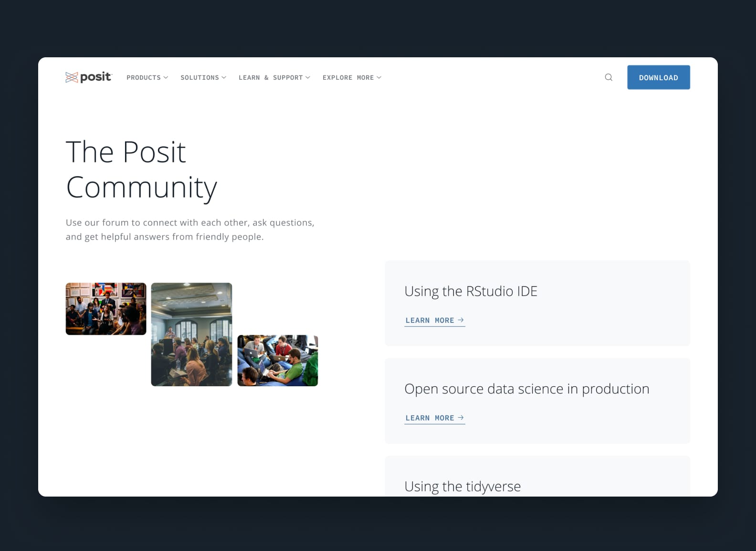Expand chevron next to Explore More

(379, 77)
